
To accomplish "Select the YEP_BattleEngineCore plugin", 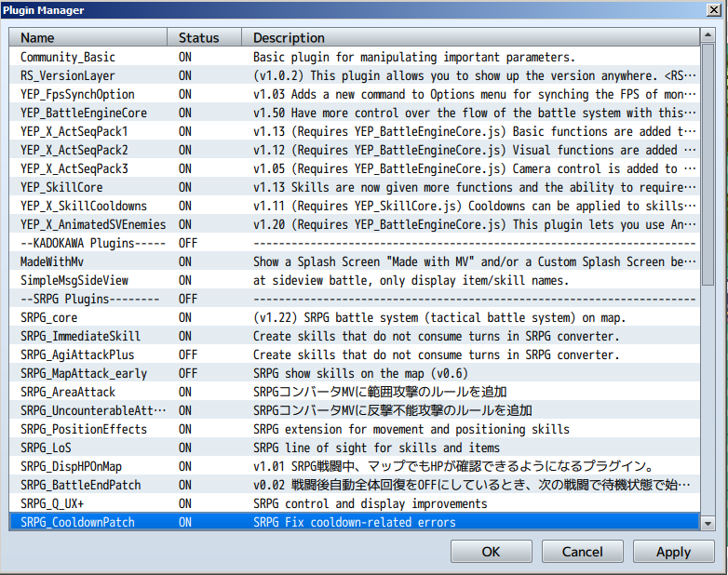I will [355, 113].
